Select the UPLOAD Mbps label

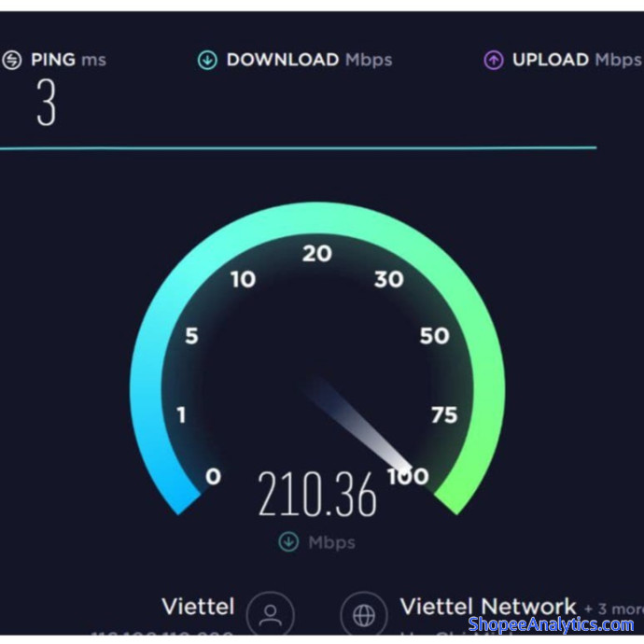pos(577,61)
